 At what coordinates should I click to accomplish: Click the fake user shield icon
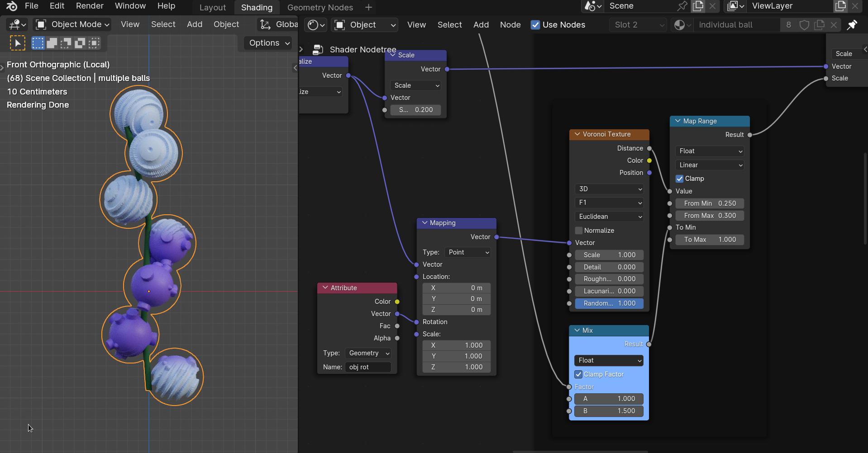click(x=804, y=25)
